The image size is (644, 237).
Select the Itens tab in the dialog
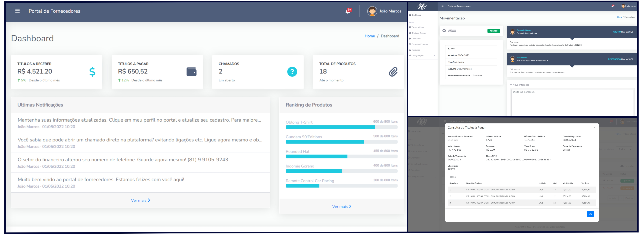pyautogui.click(x=453, y=177)
